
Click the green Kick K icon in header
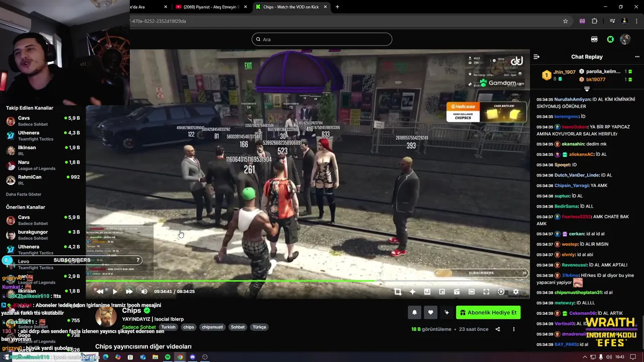click(x=610, y=39)
